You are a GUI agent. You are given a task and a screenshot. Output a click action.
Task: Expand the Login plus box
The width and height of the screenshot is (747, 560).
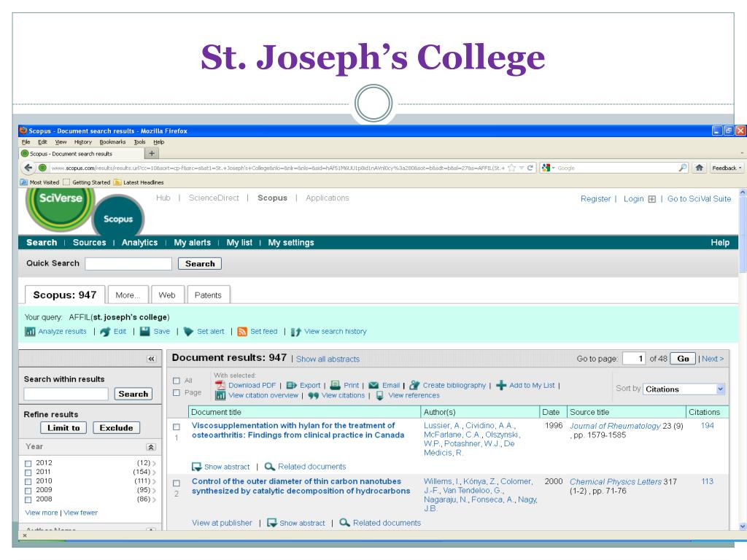[651, 199]
